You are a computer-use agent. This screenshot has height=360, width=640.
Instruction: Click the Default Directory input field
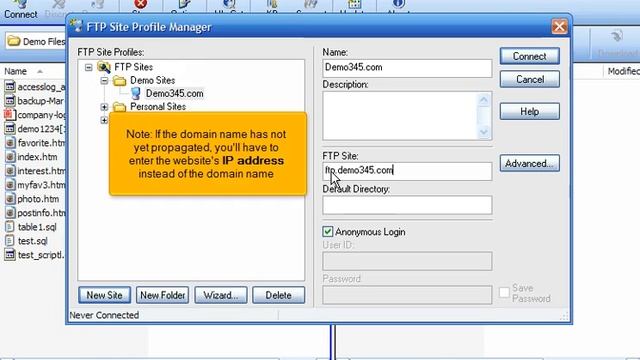tap(407, 205)
